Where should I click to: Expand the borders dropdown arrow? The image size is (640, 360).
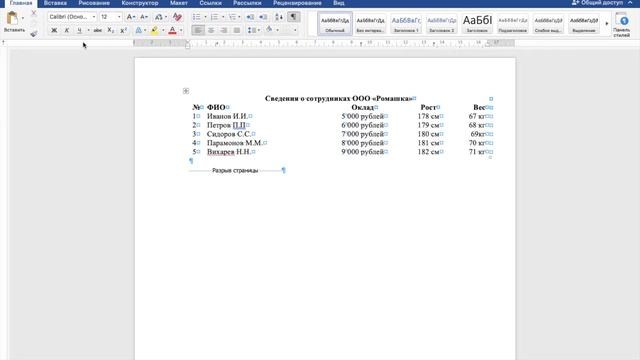pyautogui.click(x=295, y=30)
